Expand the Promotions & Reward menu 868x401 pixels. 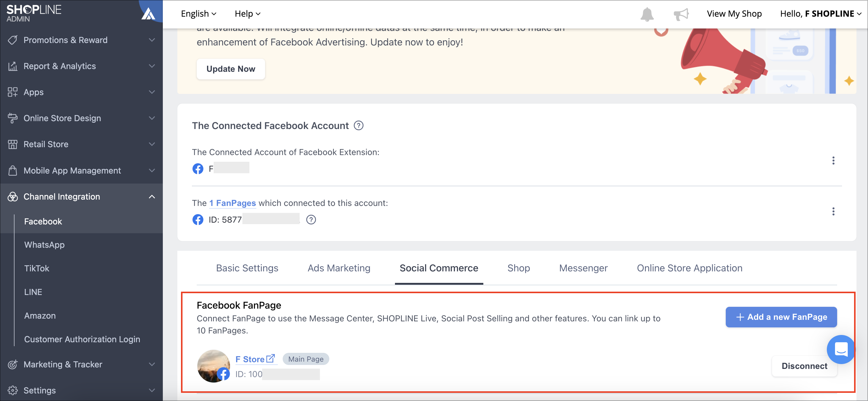point(81,40)
